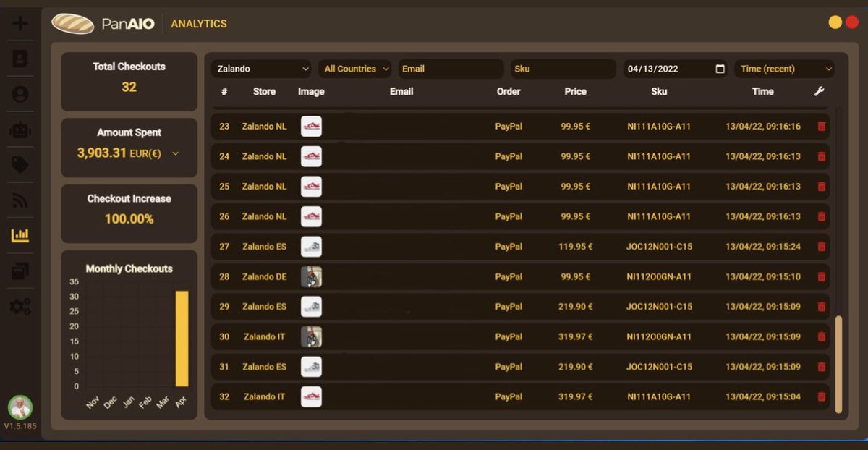The image size is (868, 450).
Task: Click the Time column header
Action: click(762, 91)
